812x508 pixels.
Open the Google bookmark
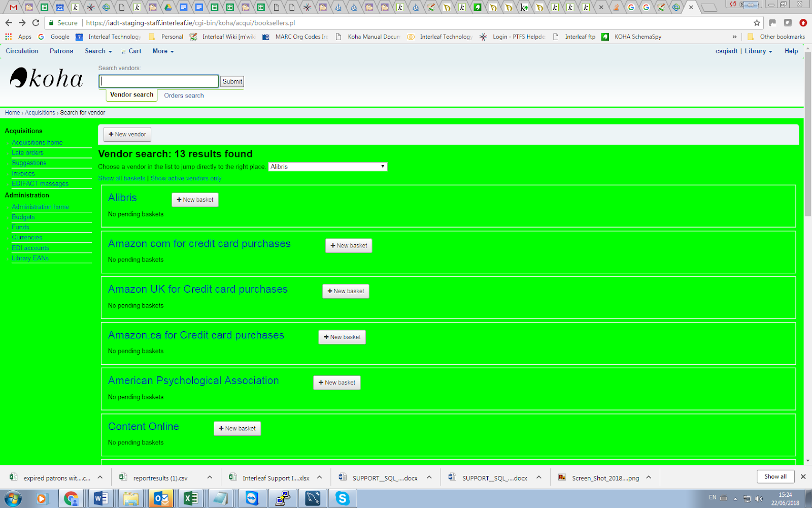pos(54,37)
